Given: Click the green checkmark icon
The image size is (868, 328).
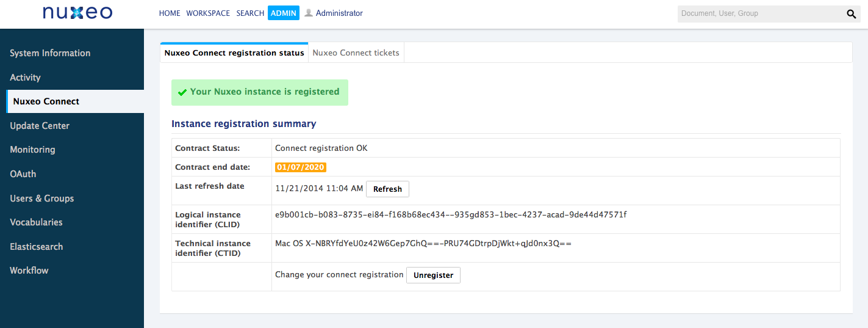Looking at the screenshot, I should pos(182,92).
